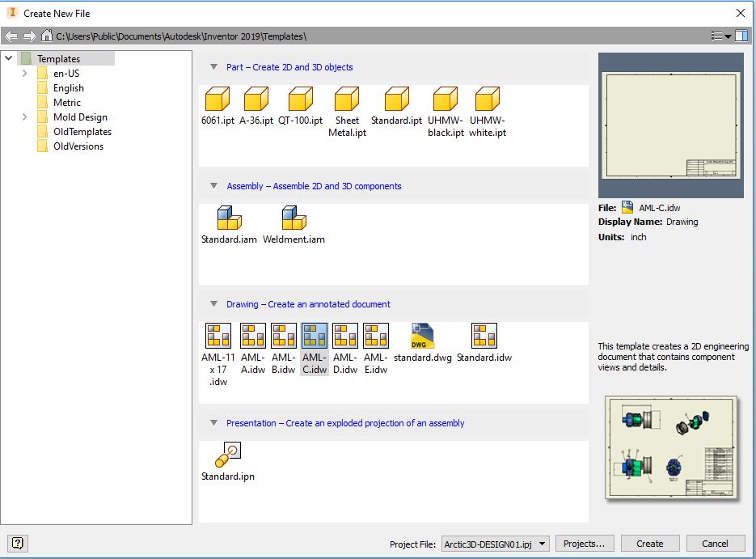Select the Standard.iam assembly template
Viewport: 756px width, 559px height.
(228, 218)
